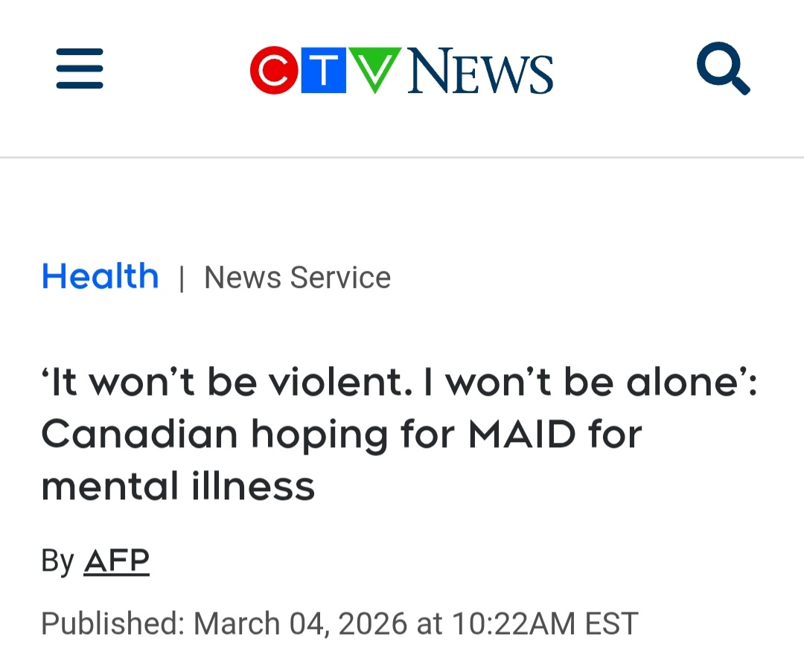Click the search magnifying glass icon

[x=722, y=69]
